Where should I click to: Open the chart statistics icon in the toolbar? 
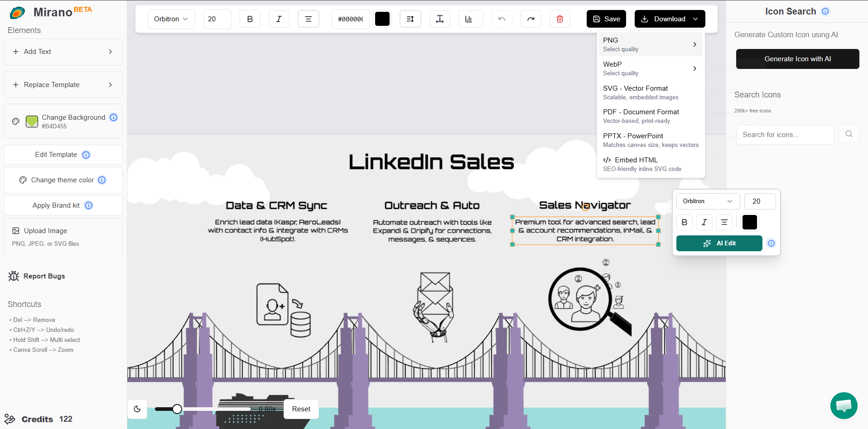coord(470,19)
